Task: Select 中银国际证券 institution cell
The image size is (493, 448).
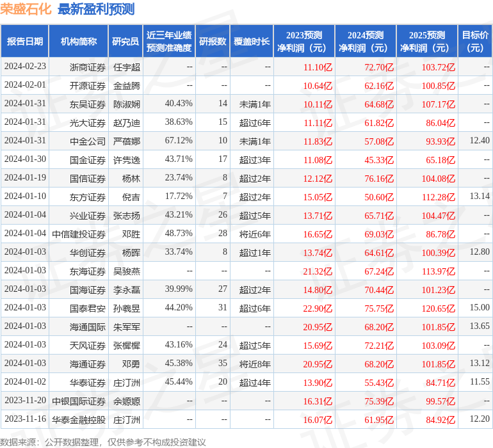Action: pos(79,401)
